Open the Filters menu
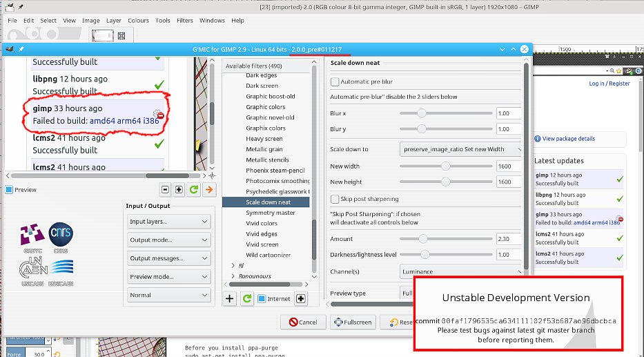Screen dimensions: 644x357 point(185,21)
